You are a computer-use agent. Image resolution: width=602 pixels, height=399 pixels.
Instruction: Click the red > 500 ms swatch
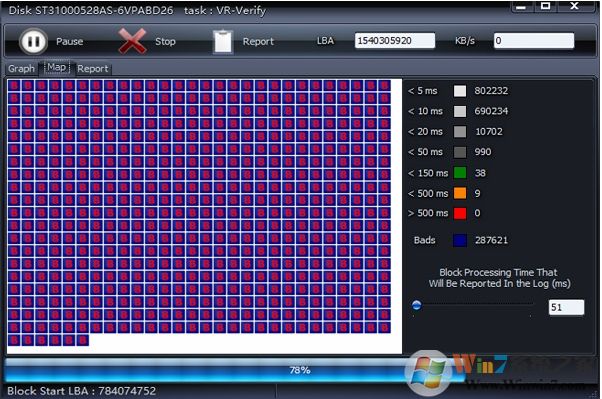pos(460,213)
